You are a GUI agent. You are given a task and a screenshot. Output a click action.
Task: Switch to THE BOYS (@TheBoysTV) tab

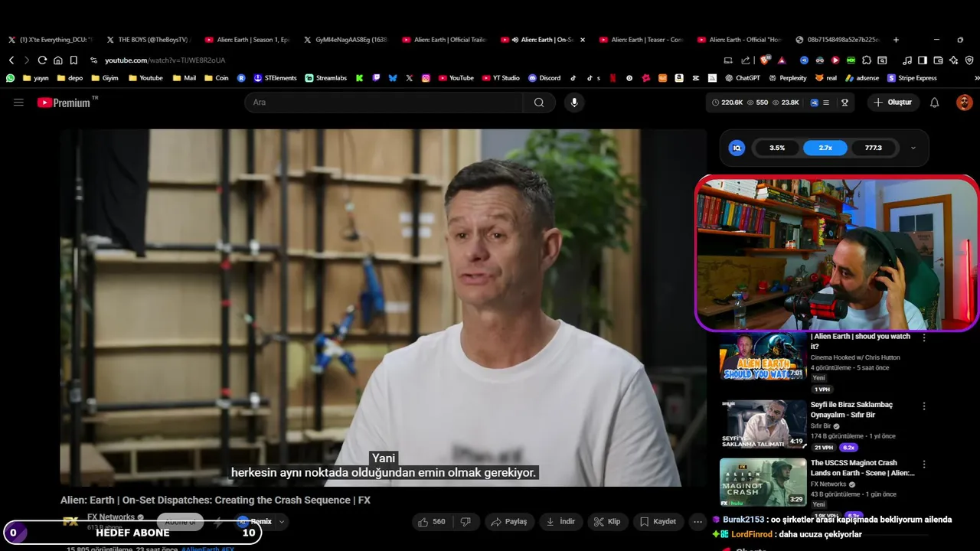147,40
